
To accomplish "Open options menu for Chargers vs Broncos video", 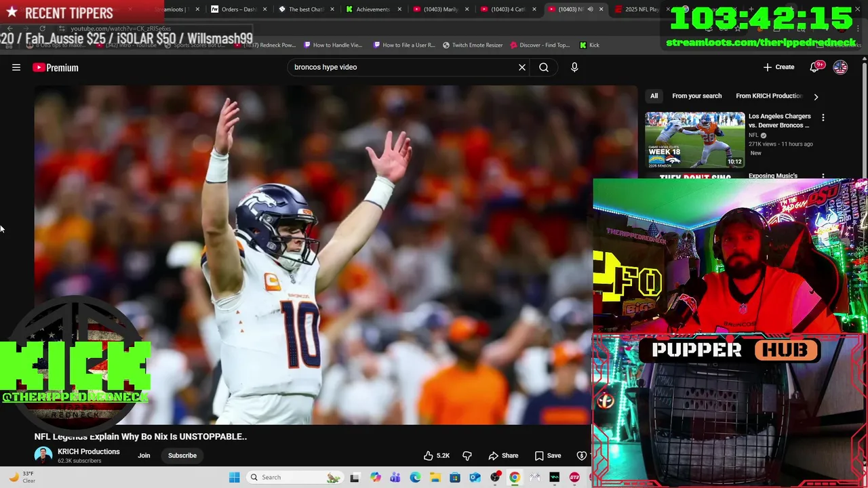I will (x=823, y=117).
